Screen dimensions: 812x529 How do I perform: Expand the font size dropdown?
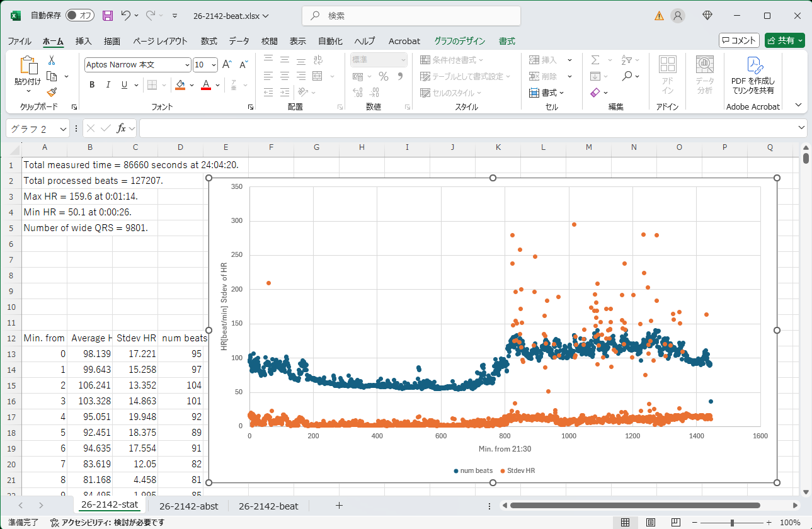214,65
